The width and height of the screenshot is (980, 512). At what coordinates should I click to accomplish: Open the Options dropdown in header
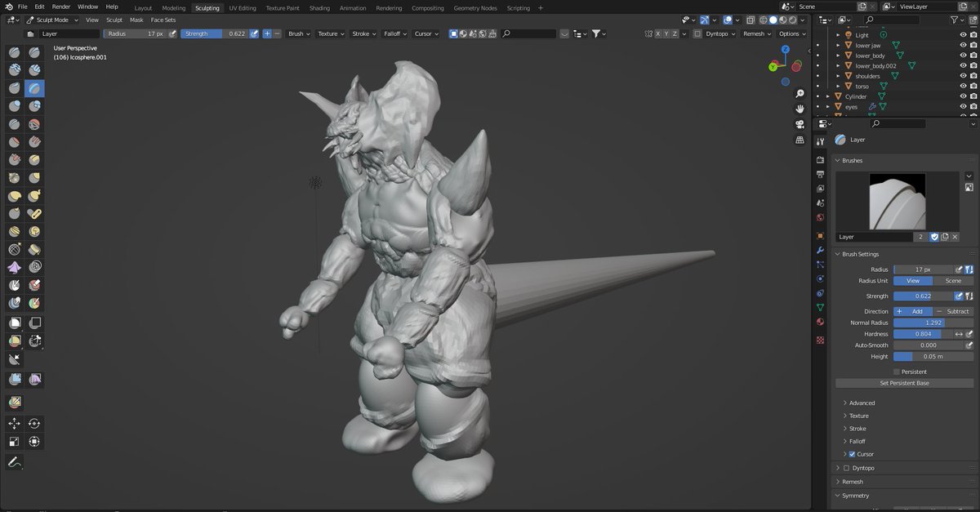pos(791,33)
